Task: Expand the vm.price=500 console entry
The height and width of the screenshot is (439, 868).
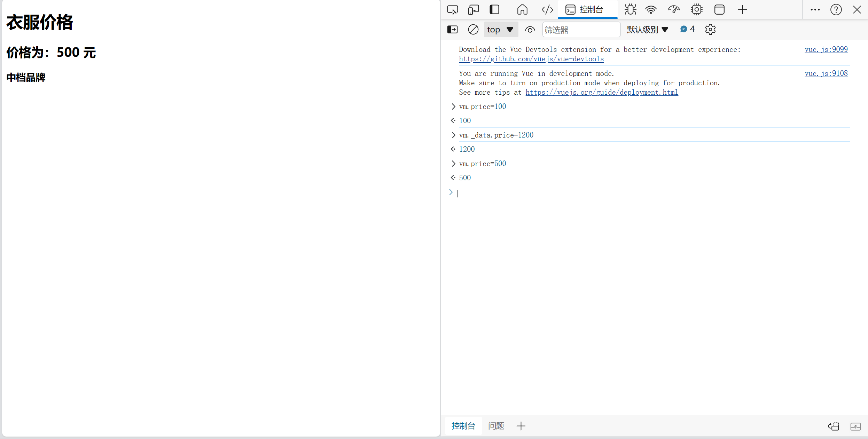Action: click(453, 163)
